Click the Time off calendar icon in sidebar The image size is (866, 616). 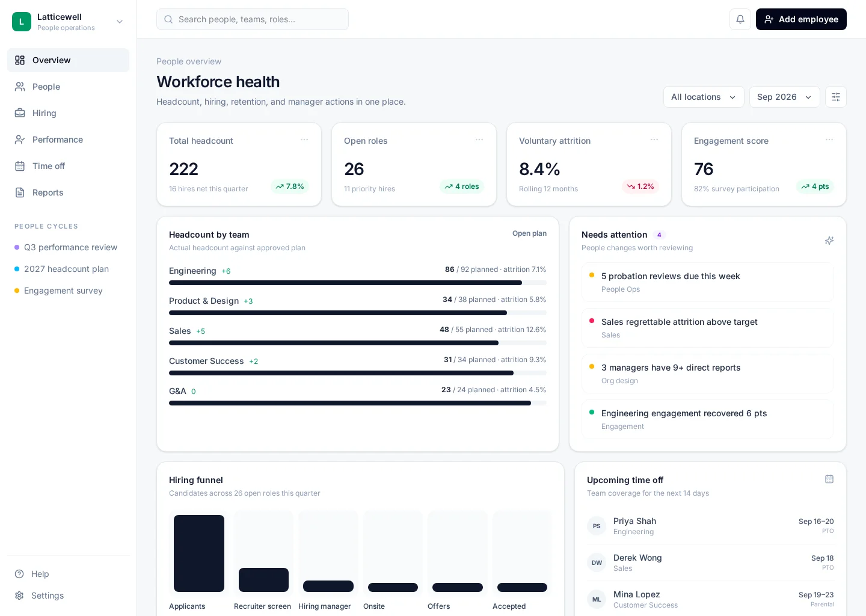pyautogui.click(x=20, y=166)
